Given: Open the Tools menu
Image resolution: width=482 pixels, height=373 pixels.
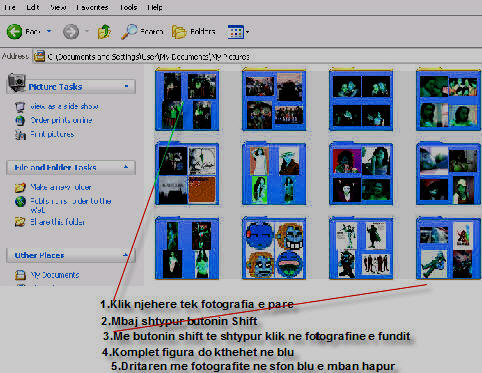Looking at the screenshot, I should pos(128,7).
